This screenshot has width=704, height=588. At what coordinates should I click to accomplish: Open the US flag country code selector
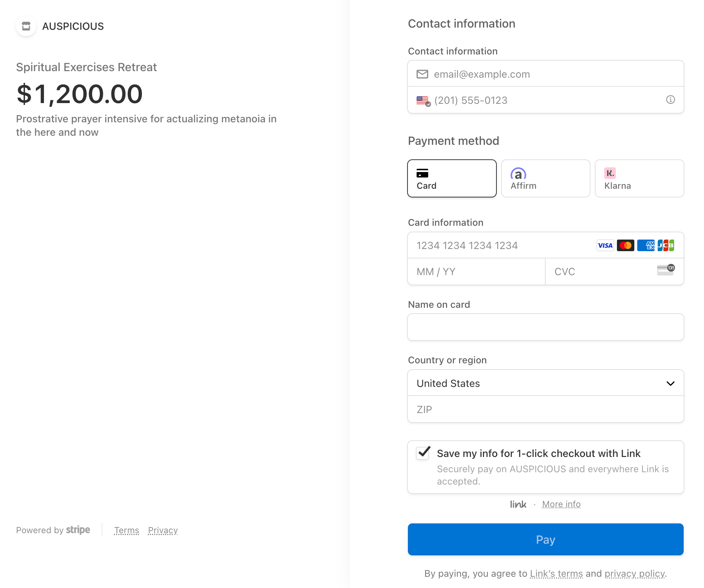coord(423,101)
